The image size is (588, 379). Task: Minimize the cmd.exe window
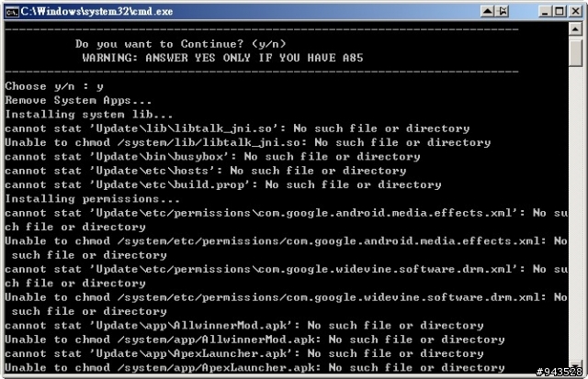tap(545, 11)
